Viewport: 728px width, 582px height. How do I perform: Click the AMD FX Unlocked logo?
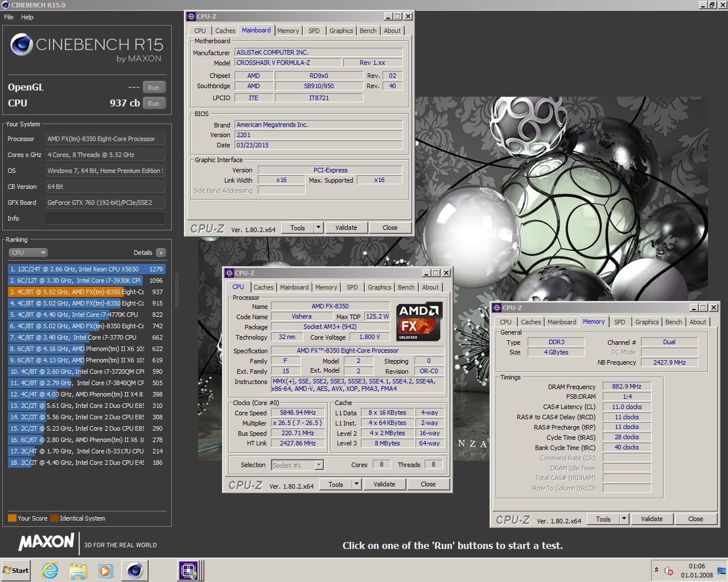point(420,322)
